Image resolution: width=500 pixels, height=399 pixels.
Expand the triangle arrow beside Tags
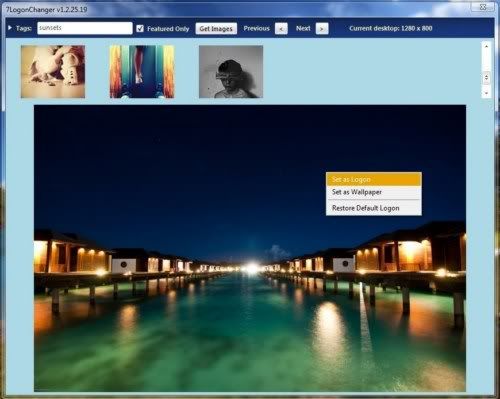tap(10, 28)
